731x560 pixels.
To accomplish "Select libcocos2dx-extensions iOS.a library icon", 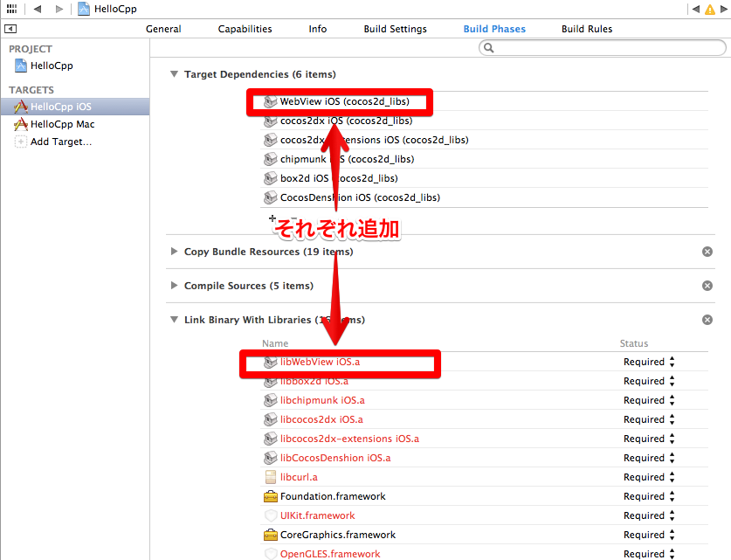I will coord(271,439).
